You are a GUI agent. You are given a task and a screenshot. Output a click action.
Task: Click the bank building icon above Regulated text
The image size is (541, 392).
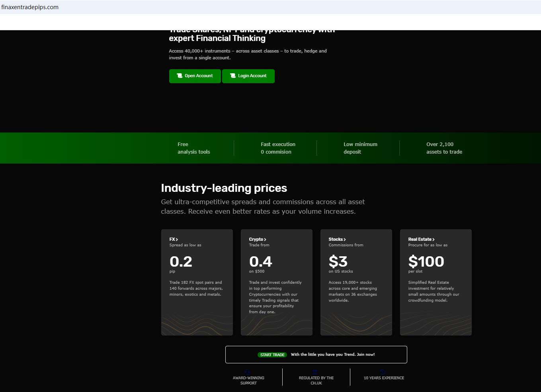[315, 372]
